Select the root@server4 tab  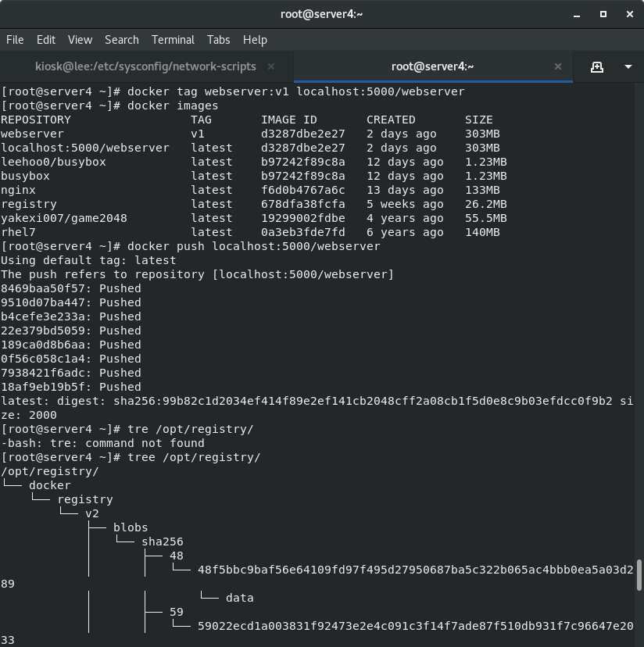[433, 66]
